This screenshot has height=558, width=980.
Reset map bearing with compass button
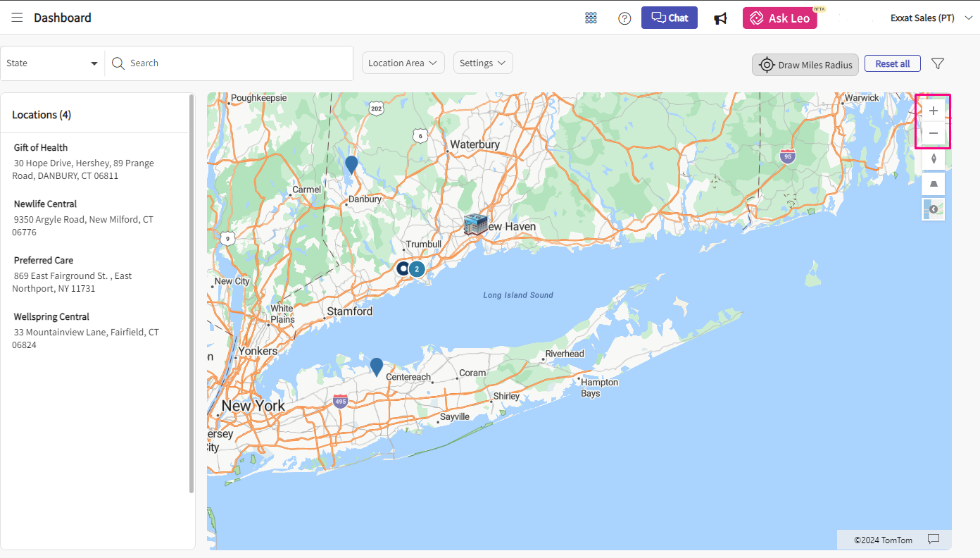point(934,159)
